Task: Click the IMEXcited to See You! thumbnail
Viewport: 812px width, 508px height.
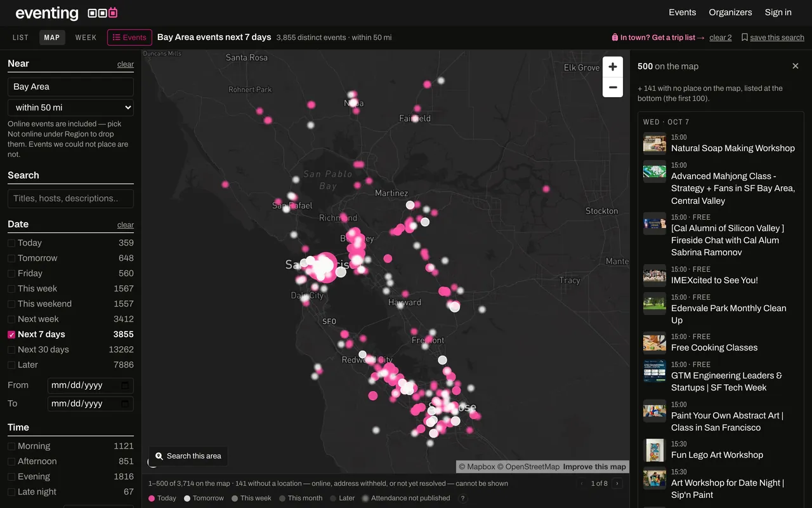Action: [655, 276]
